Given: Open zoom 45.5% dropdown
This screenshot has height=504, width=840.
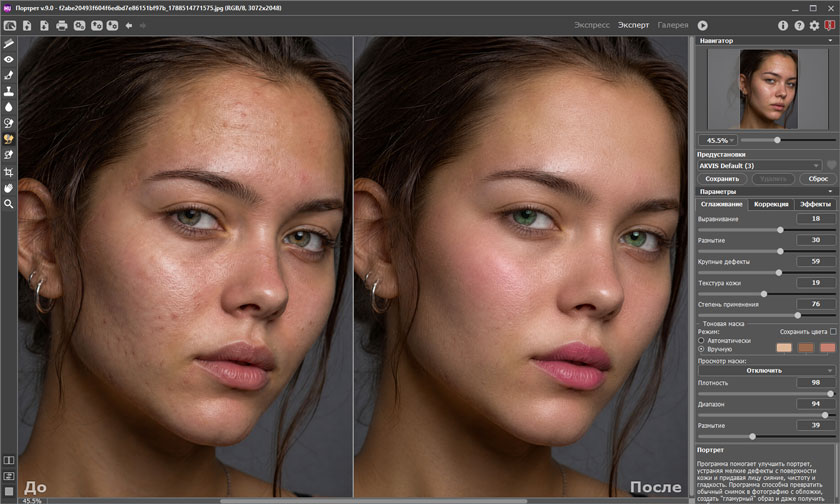Looking at the screenshot, I should click(717, 140).
